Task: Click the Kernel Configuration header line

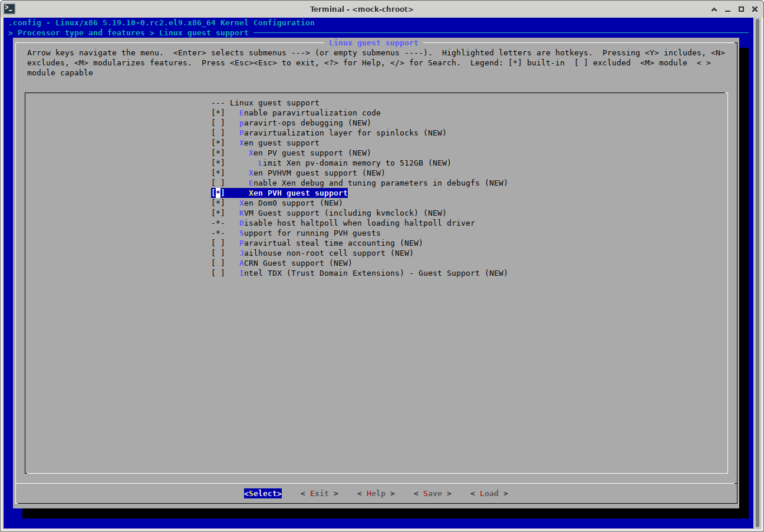Action: click(162, 22)
